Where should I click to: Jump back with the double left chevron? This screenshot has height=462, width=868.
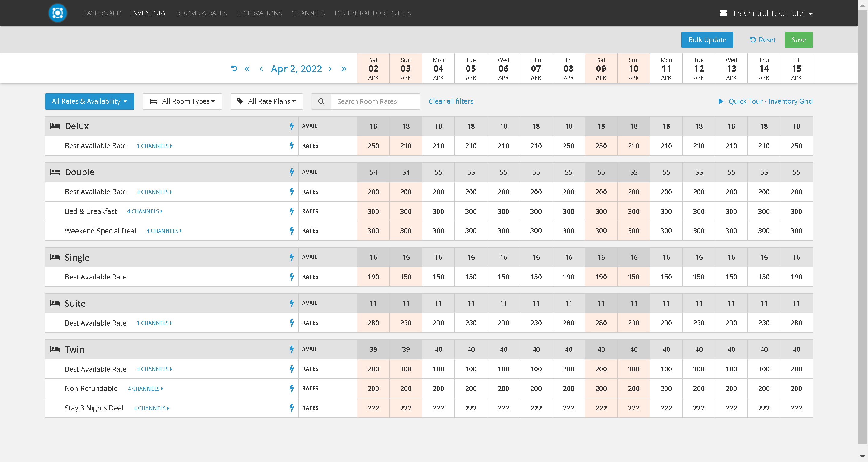247,69
